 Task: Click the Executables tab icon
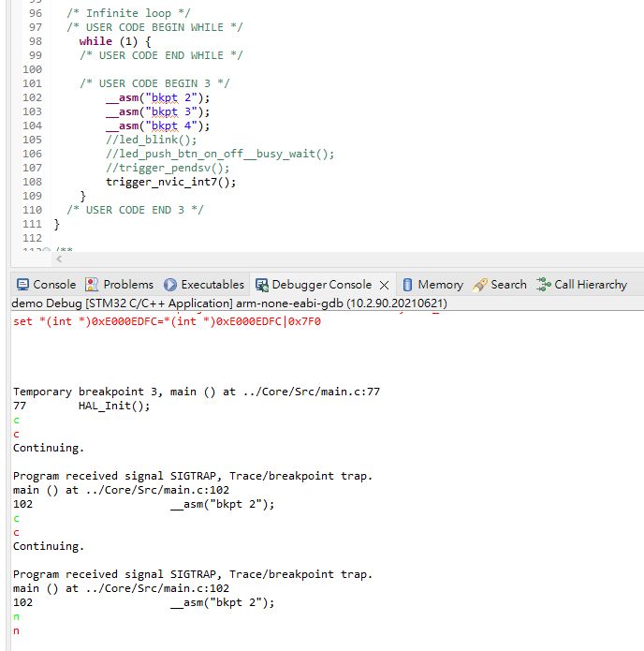tap(170, 285)
